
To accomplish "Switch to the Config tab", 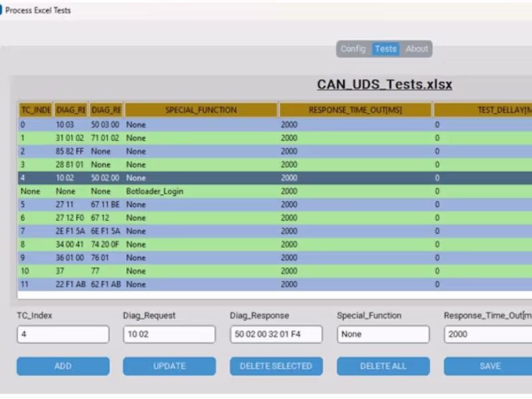I will (353, 49).
